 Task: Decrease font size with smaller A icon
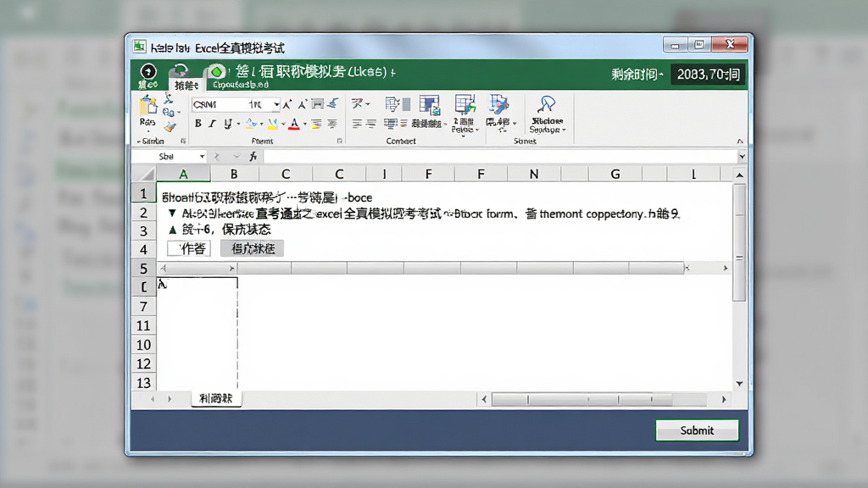(x=302, y=104)
